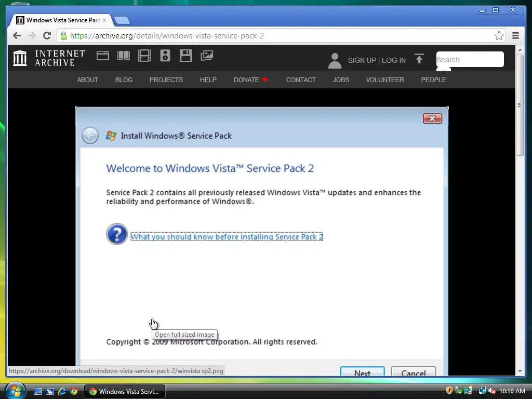Click the SIGN UP link
Screen dimensions: 532x399
pyautogui.click(x=362, y=60)
